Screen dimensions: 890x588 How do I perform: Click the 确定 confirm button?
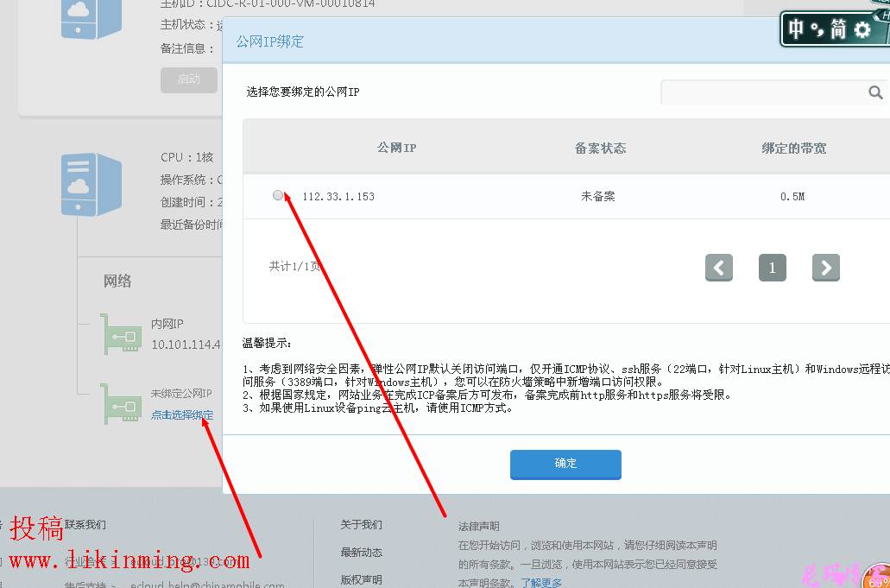click(x=565, y=465)
